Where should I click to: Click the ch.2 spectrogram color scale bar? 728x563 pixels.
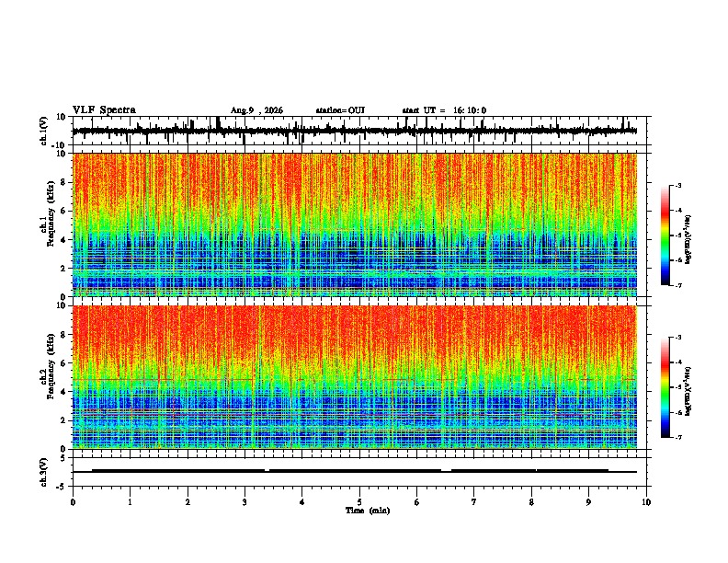coord(665,387)
